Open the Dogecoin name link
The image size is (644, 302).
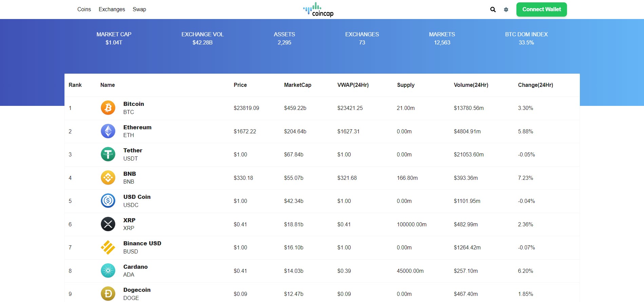click(x=137, y=290)
